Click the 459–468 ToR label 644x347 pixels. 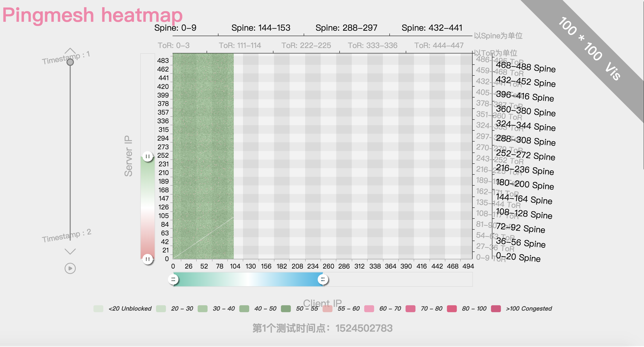[500, 72]
